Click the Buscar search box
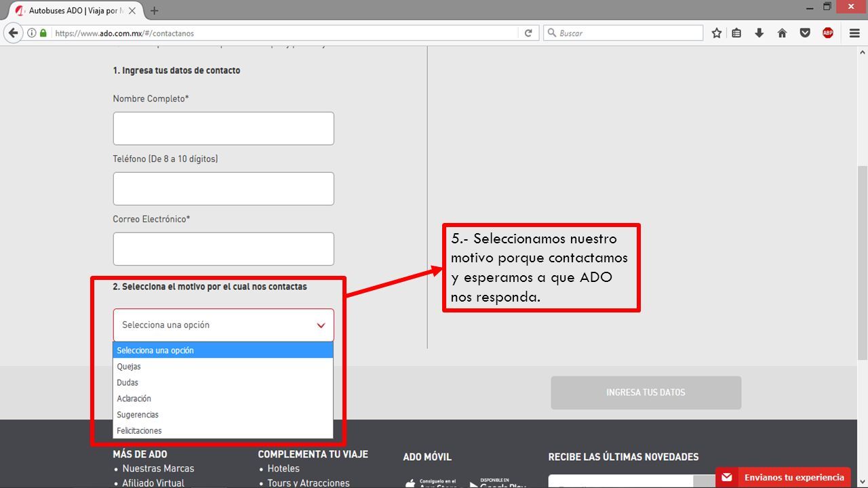The width and height of the screenshot is (868, 488). (623, 33)
